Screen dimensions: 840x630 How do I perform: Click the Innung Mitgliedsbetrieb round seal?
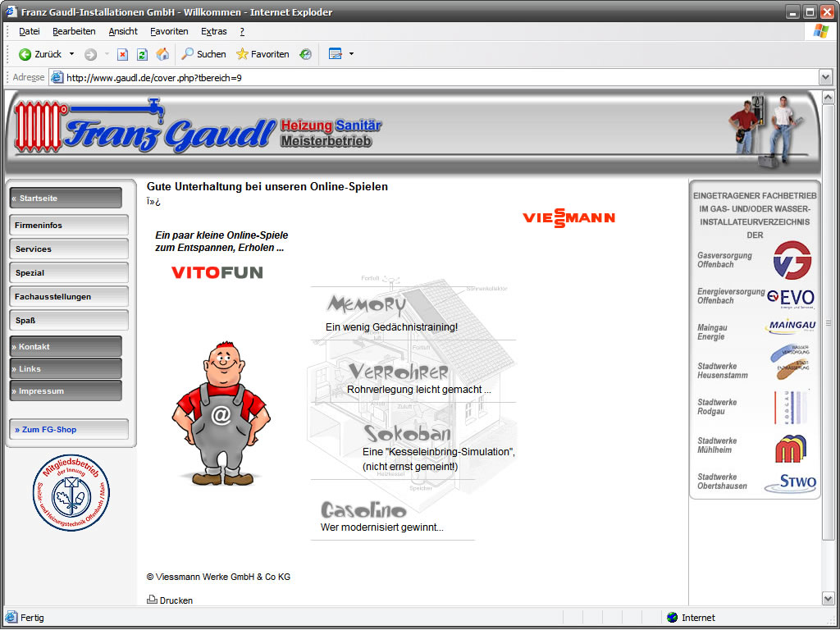[71, 493]
